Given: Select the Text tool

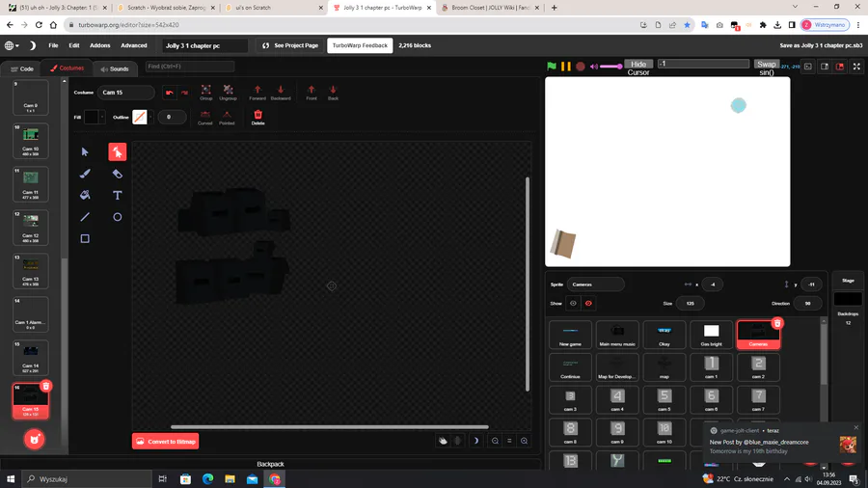Looking at the screenshot, I should 118,196.
